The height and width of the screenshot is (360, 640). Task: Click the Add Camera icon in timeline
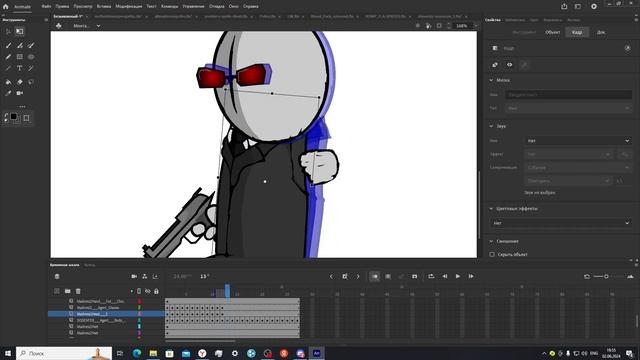[134, 276]
